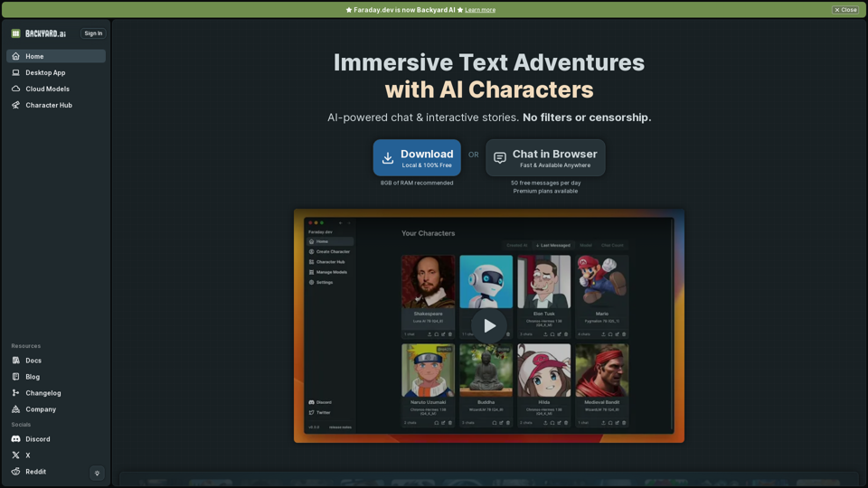Click the Medieval Bandit character thumbnail
The width and height of the screenshot is (868, 488).
pos(602,371)
